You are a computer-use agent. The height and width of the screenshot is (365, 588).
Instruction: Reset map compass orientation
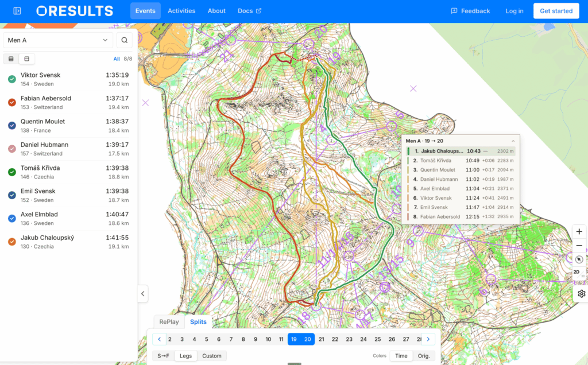[x=579, y=259]
